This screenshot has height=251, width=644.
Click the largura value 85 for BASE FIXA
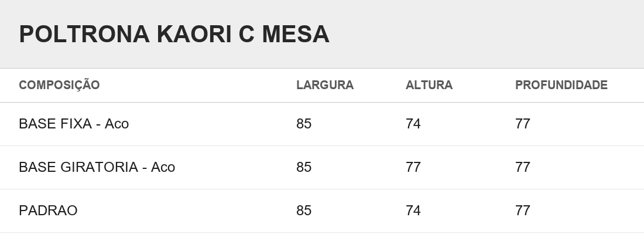pos(304,124)
